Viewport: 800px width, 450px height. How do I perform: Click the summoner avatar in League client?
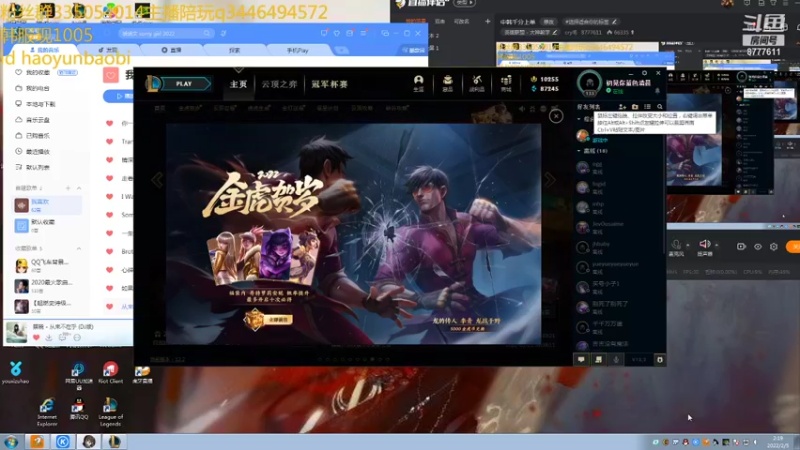point(590,83)
